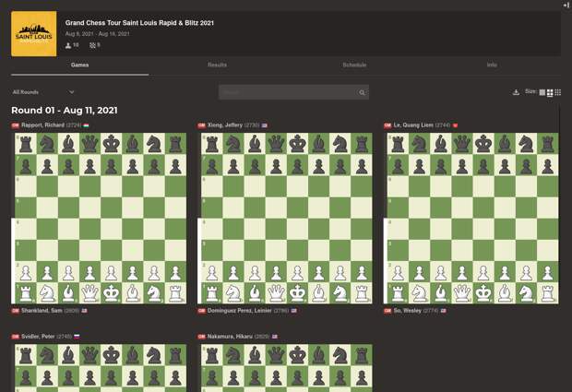Open the Games tab
Viewport: 572px width, 392px height.
(x=80, y=65)
